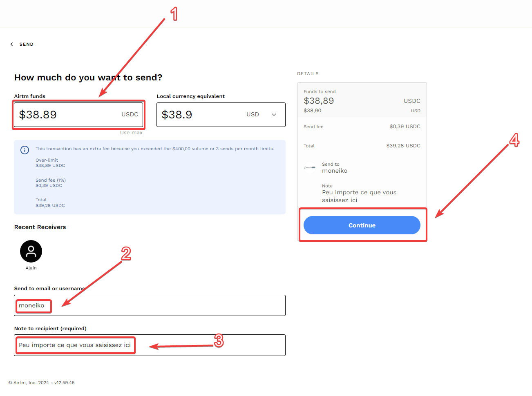This screenshot has width=532, height=396.
Task: Click the Note to recipient field
Action: [x=150, y=345]
